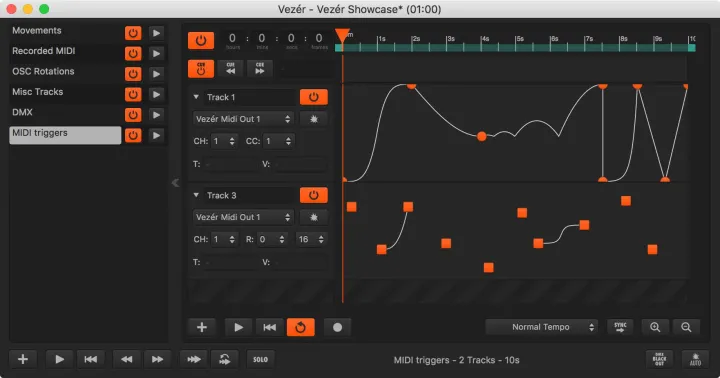The image size is (720, 378).
Task: Play the DMX composition
Action: (x=157, y=115)
